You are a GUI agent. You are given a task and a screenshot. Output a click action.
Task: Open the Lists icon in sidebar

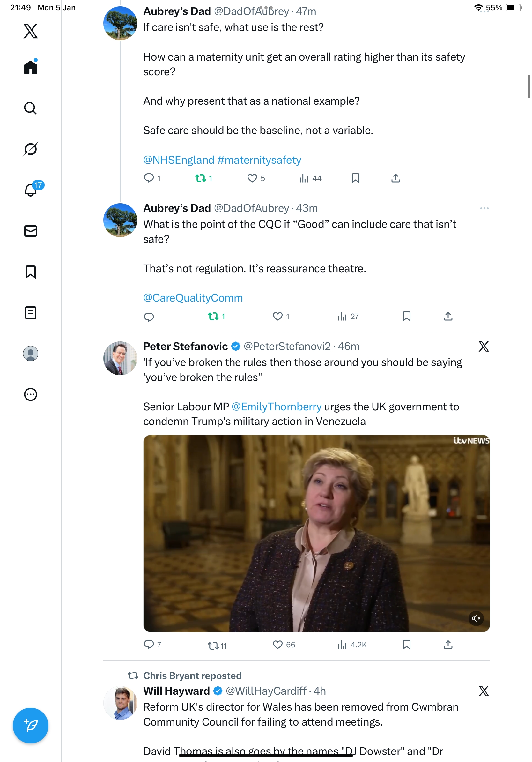[31, 313]
